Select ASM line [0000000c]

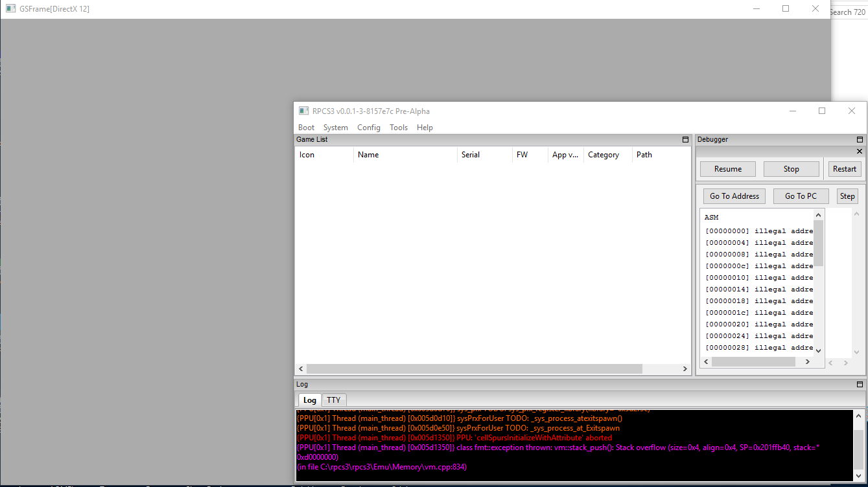click(x=759, y=266)
